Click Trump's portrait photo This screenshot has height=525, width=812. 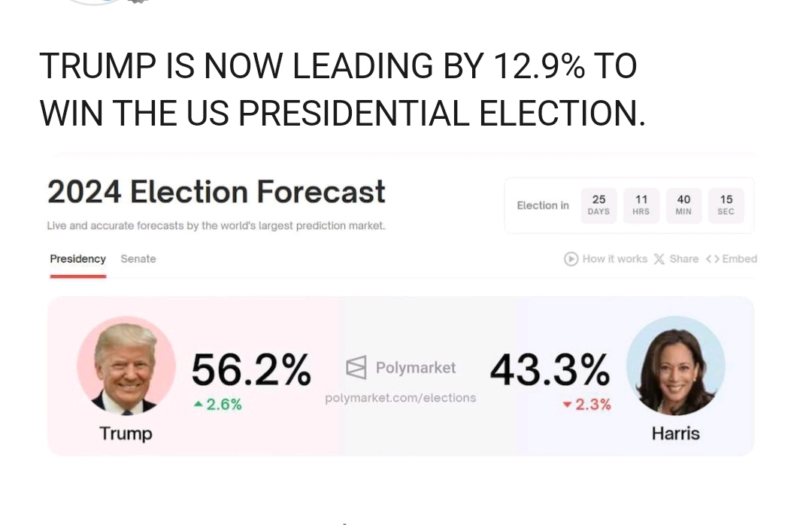click(x=126, y=366)
